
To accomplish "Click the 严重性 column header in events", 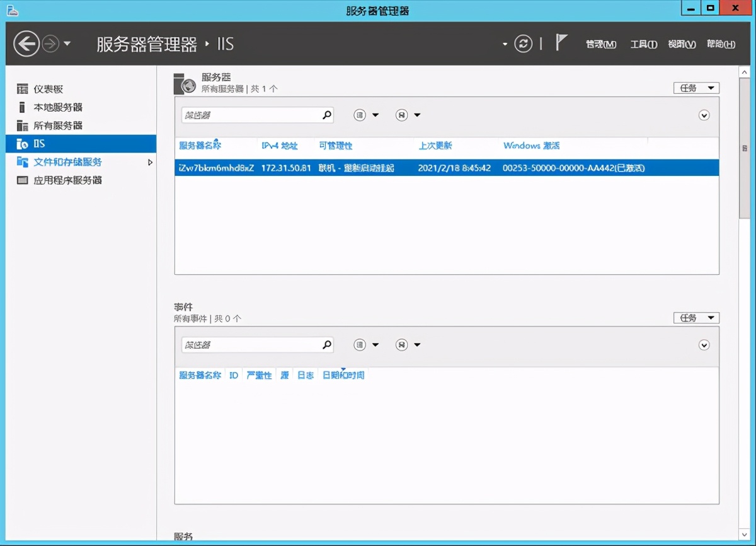I will coord(259,374).
